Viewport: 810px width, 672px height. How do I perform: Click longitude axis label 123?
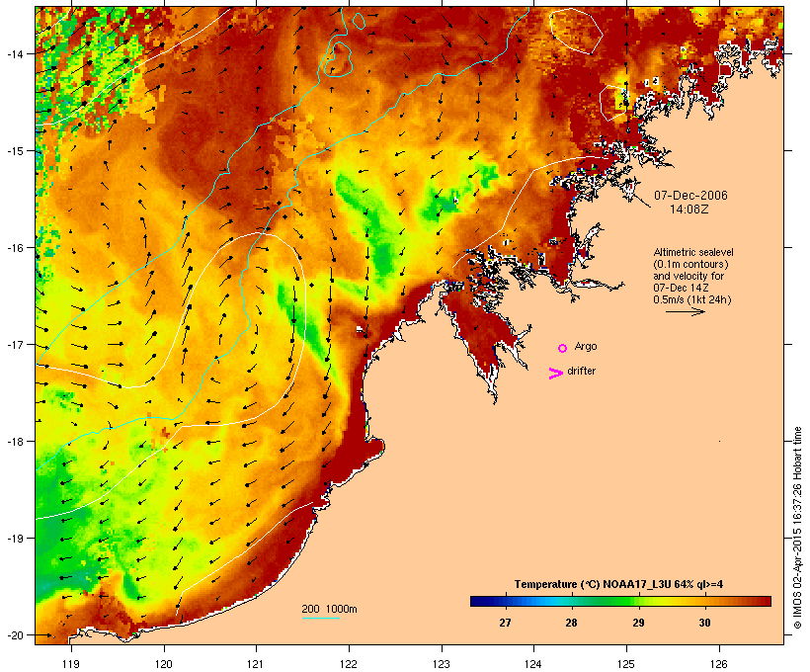(x=442, y=664)
